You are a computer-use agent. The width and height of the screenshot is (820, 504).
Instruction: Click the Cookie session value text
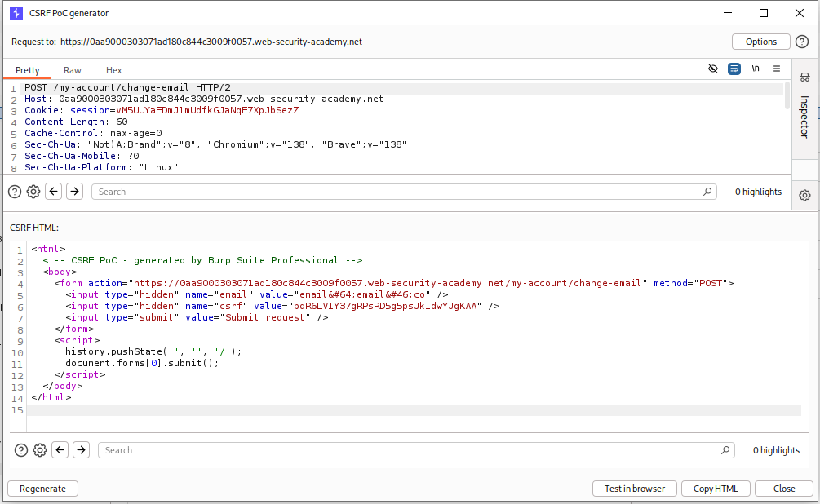coord(207,110)
